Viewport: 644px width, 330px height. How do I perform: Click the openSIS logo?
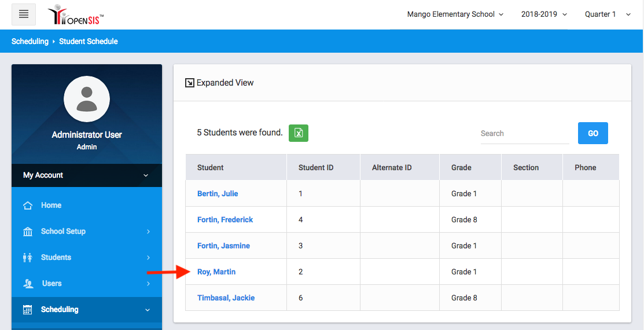click(76, 14)
